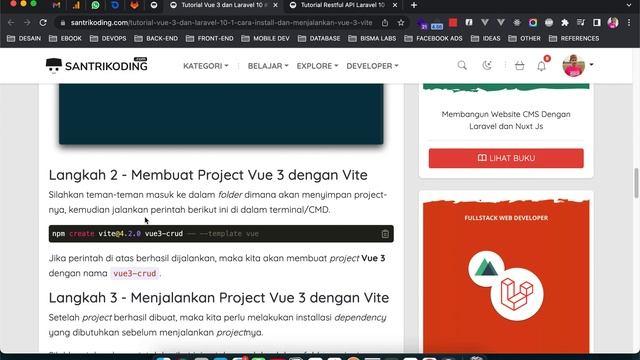Open notifications bell icon
This screenshot has height=360, width=640.
coord(542,66)
